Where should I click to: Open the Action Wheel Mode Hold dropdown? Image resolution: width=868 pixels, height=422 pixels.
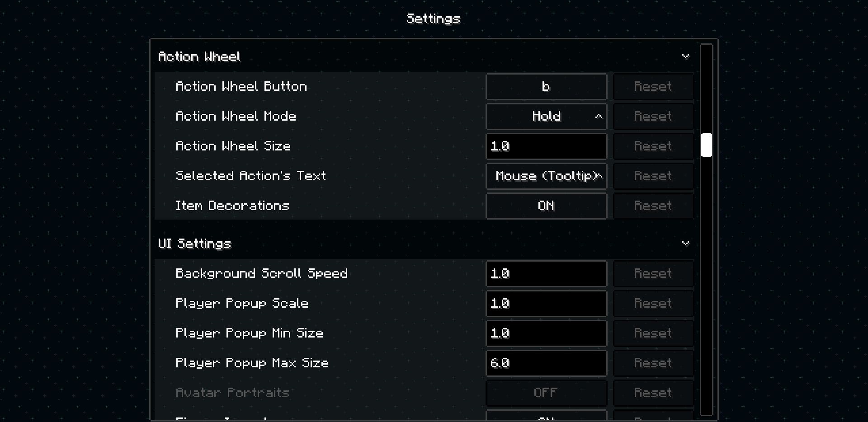pos(546,116)
